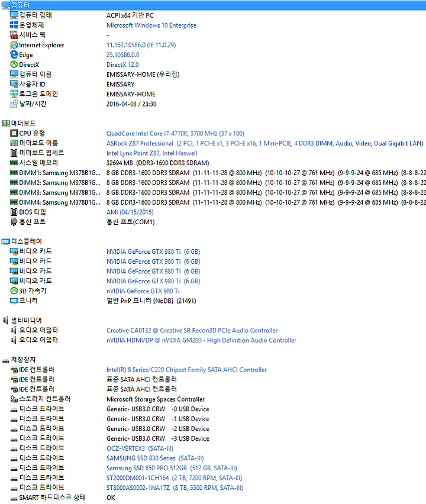This screenshot has height=504, width=426.
Task: Open the Samsung SSD 850 PRO 512GB link
Action: tap(172, 469)
